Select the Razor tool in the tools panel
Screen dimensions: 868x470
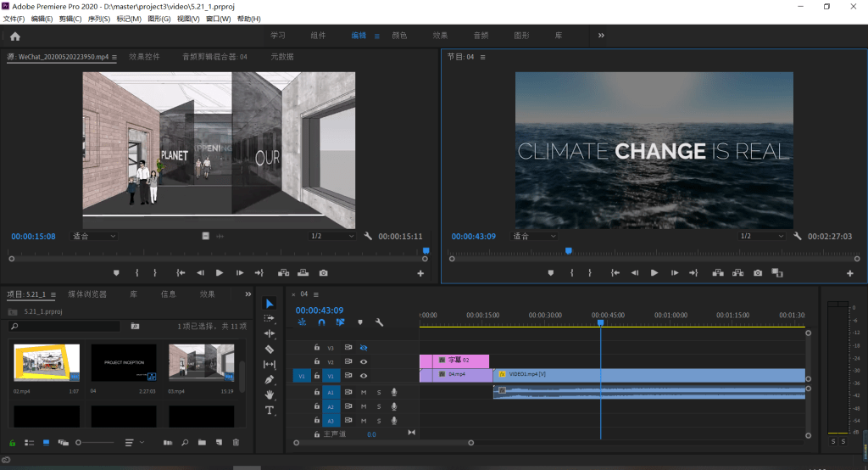270,349
